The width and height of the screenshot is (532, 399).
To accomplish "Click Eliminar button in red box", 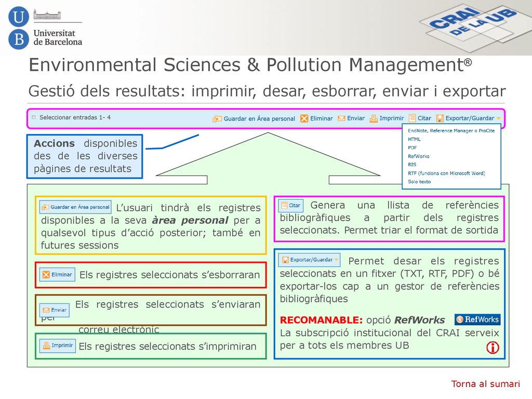I will 57,274.
